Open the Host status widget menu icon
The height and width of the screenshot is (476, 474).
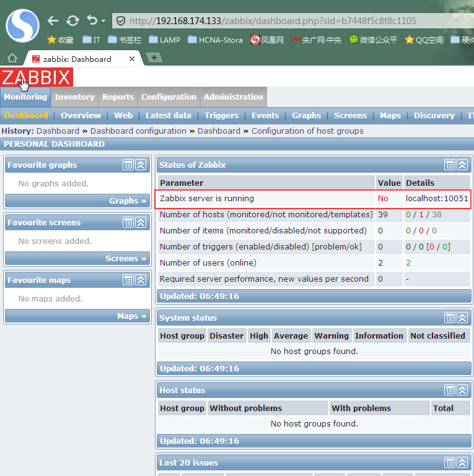(450, 390)
